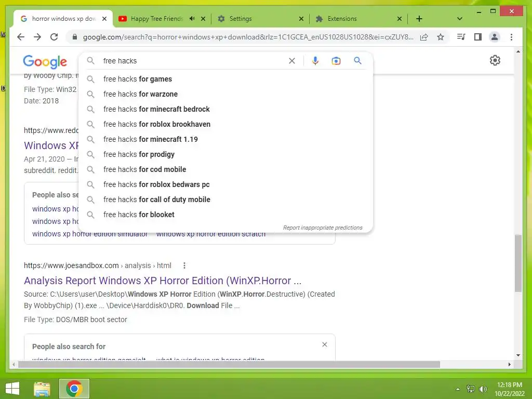Click the Chrome taskbar icon
This screenshot has width=532, height=399.
tap(74, 389)
